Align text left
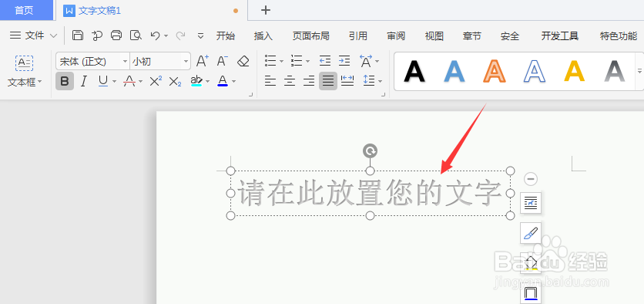Screen dimensions: 644x304 tap(270, 80)
